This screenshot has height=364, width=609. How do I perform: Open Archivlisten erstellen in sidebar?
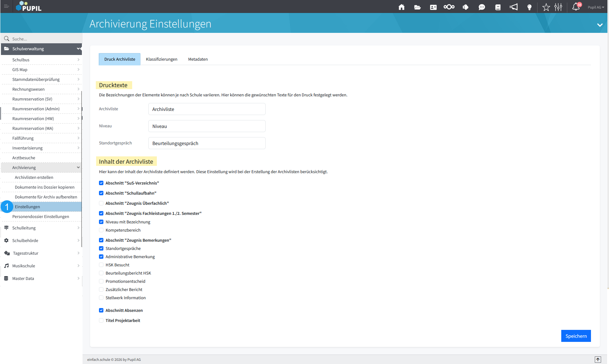tap(34, 177)
